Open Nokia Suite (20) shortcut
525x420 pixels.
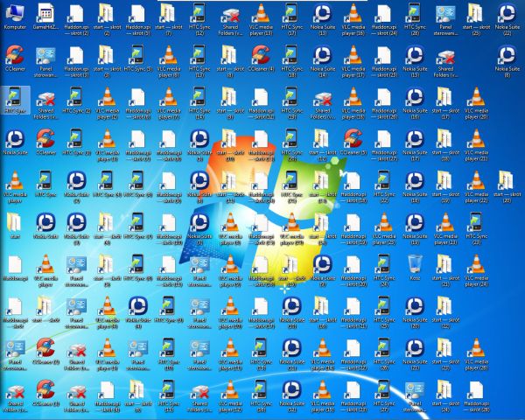(x=416, y=313)
